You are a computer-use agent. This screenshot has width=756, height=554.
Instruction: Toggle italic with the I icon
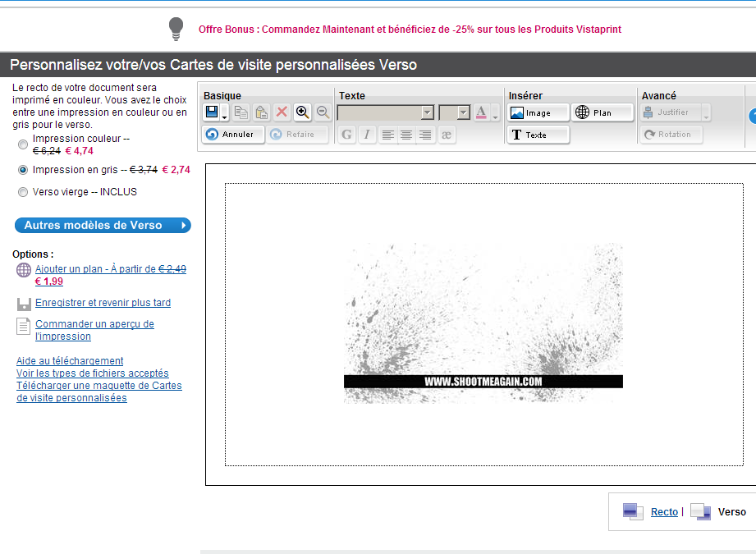pyautogui.click(x=367, y=135)
